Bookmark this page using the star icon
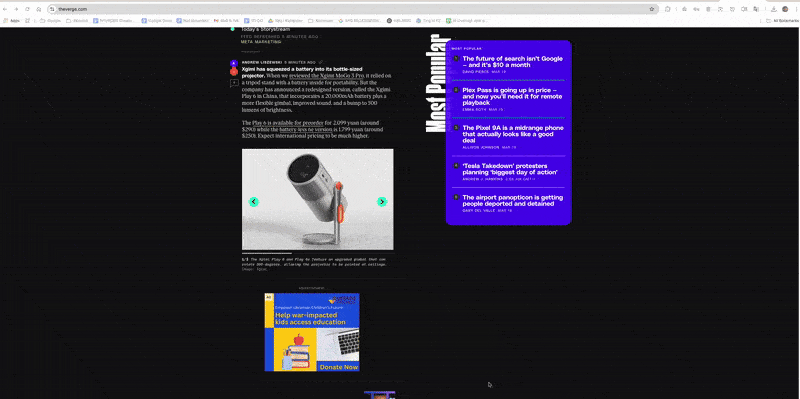 coord(652,9)
